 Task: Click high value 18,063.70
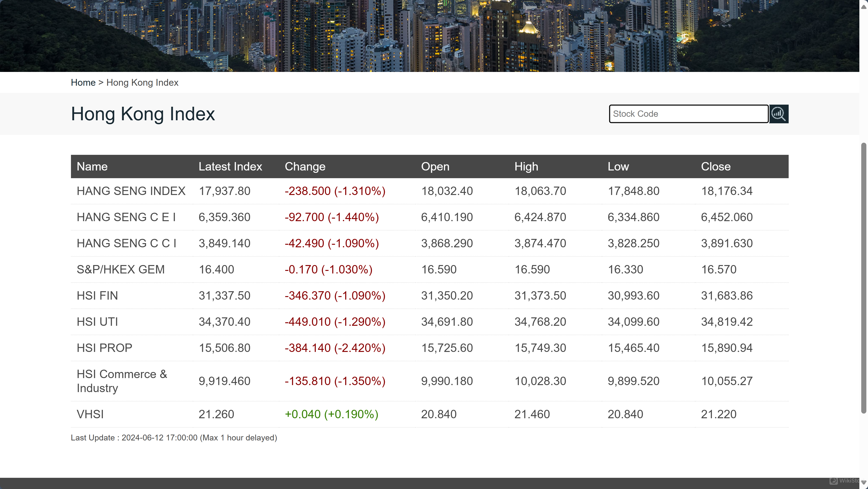pyautogui.click(x=541, y=191)
